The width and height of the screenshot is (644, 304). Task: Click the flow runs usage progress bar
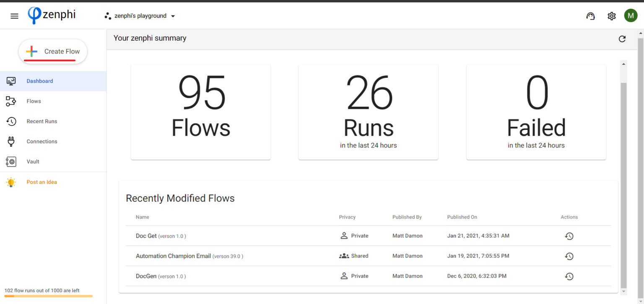[48, 296]
